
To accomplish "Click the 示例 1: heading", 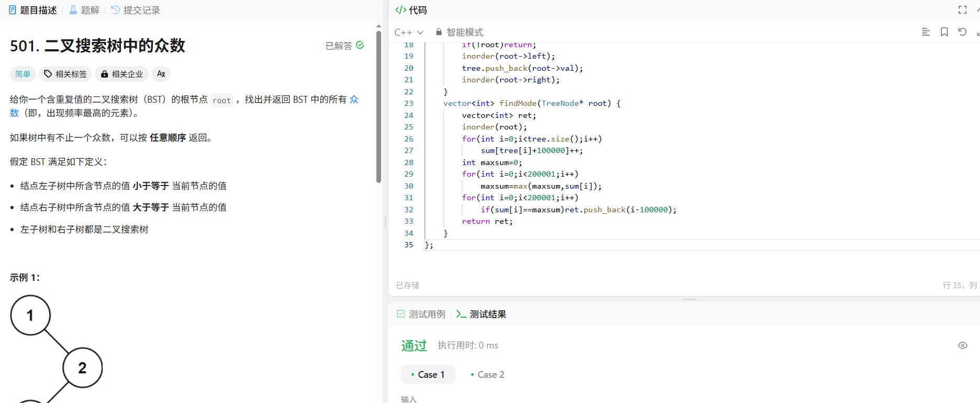I will pos(25,278).
